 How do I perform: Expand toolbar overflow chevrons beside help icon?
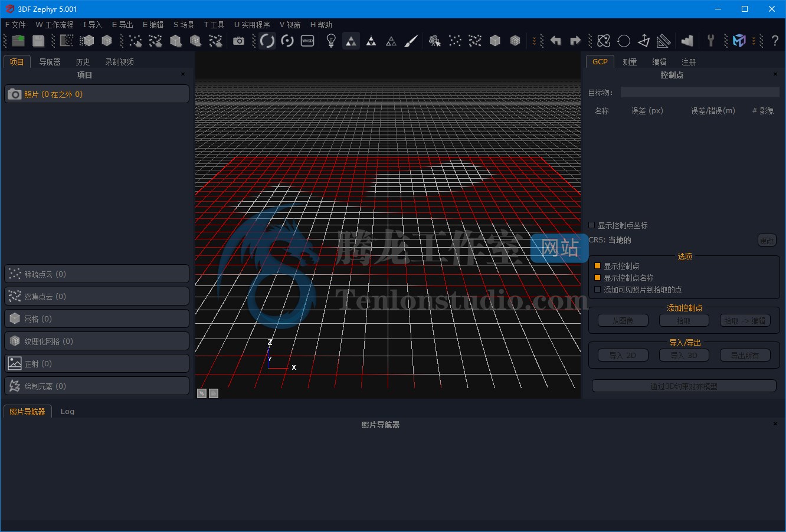[754, 41]
